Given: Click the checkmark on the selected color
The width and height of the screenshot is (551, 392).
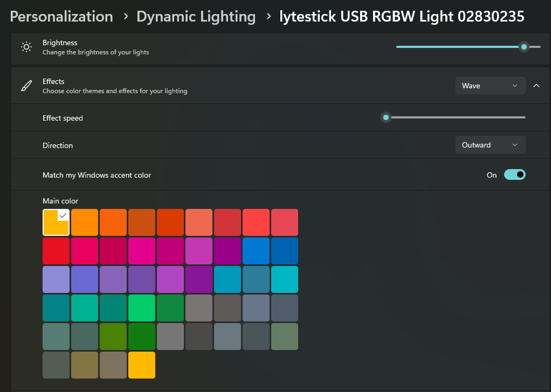Looking at the screenshot, I should tap(63, 215).
